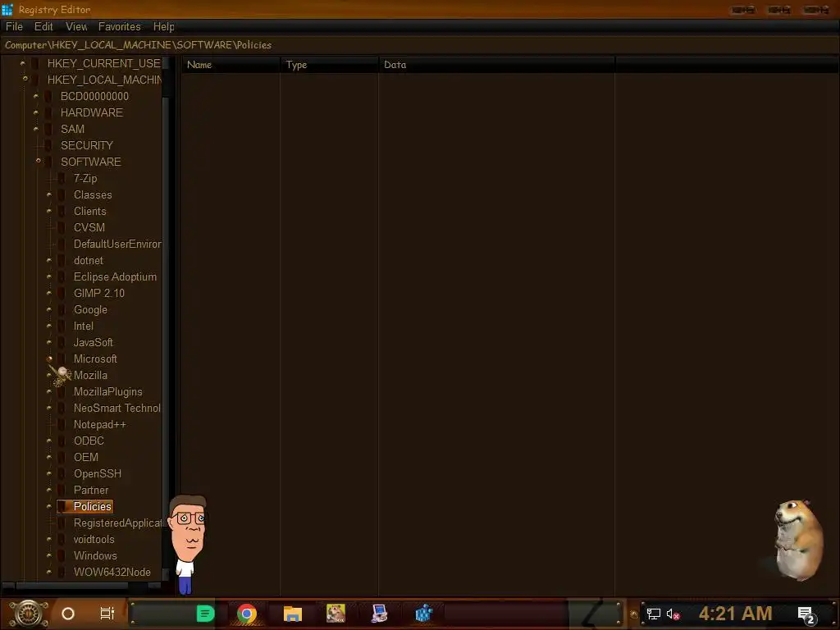
Task: Open the green chat app taskbar icon
Action: (205, 614)
